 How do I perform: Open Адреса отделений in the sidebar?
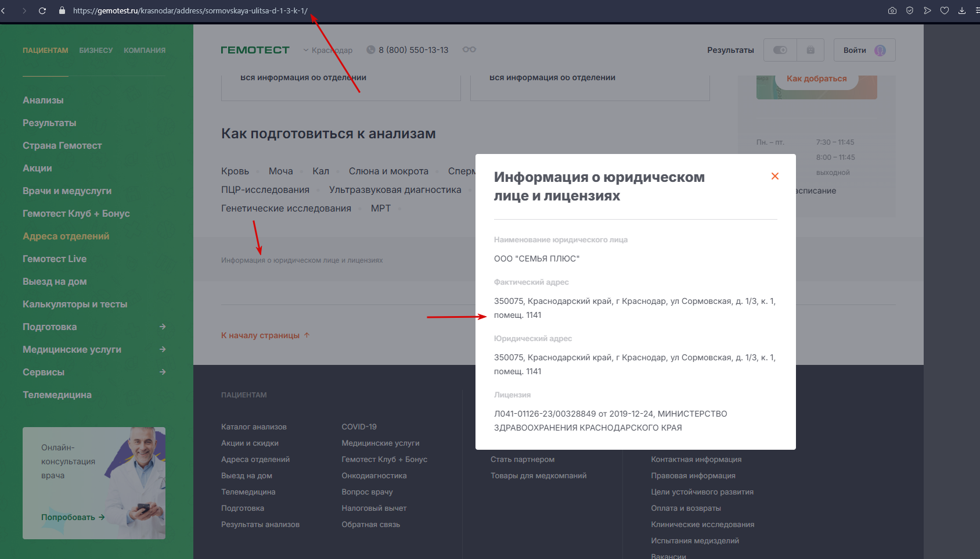[x=66, y=236]
